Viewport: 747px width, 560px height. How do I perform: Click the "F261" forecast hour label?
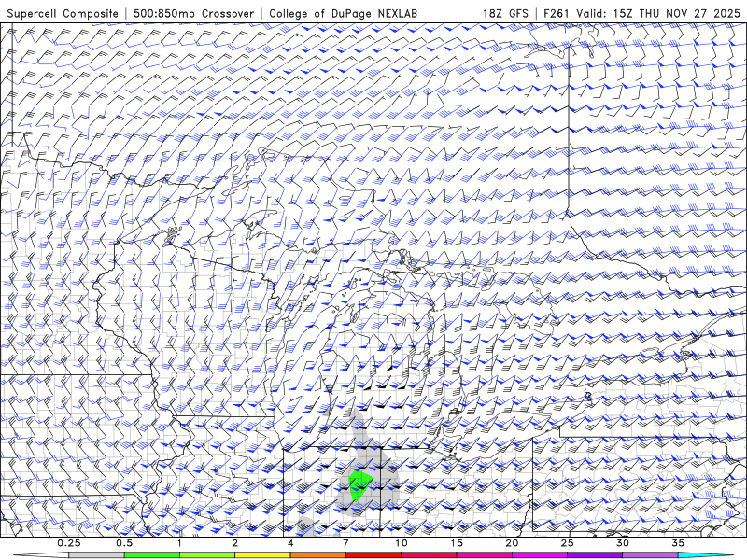(557, 13)
